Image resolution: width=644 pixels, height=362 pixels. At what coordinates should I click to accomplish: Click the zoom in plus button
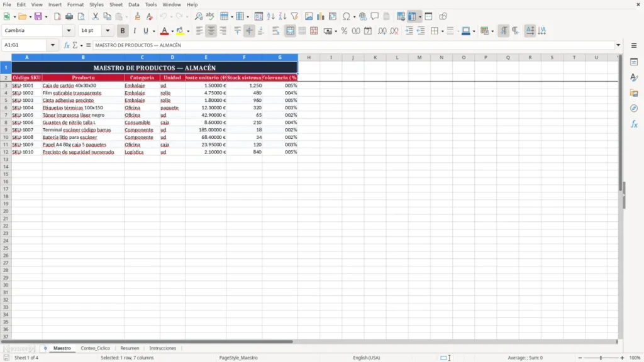click(622, 358)
